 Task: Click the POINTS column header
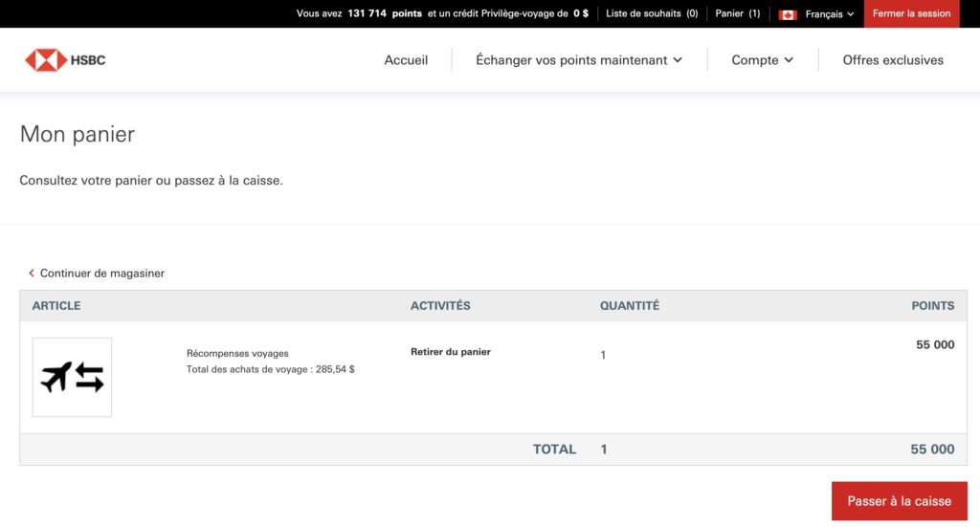coord(932,305)
